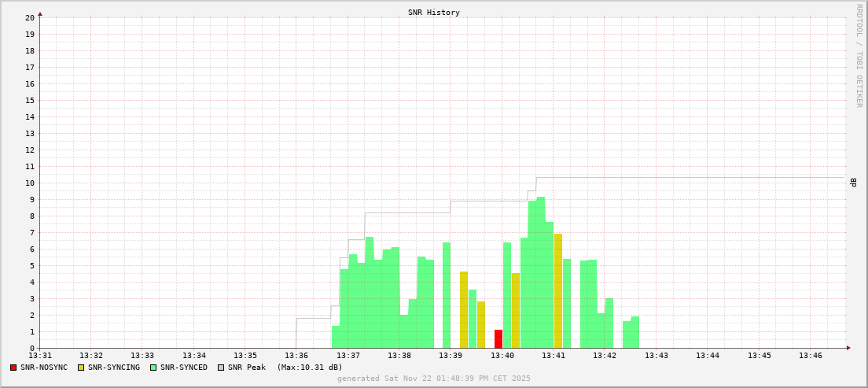Screen dimensions: 868x388
Task: Click the red SNR-NOSYNC legend swatch
Action: pyautogui.click(x=13, y=368)
